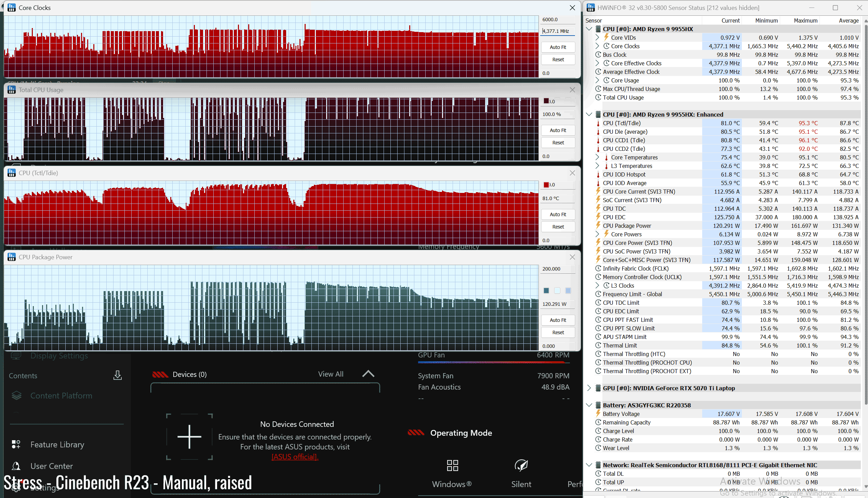Click View All devices

pyautogui.click(x=331, y=374)
